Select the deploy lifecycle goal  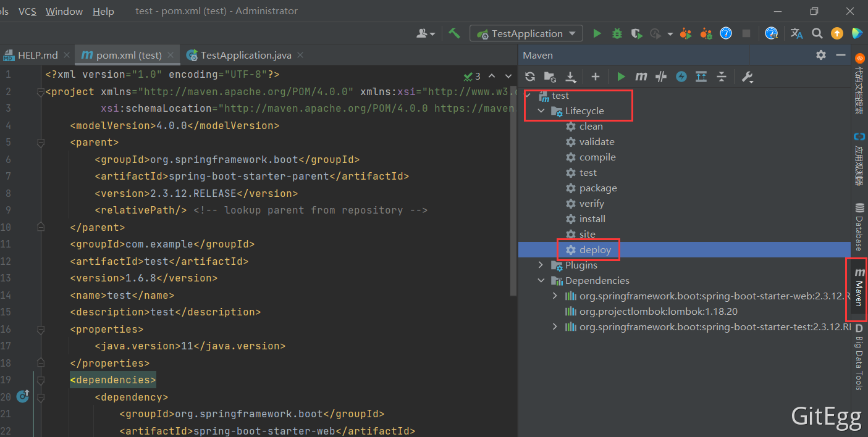pyautogui.click(x=588, y=249)
